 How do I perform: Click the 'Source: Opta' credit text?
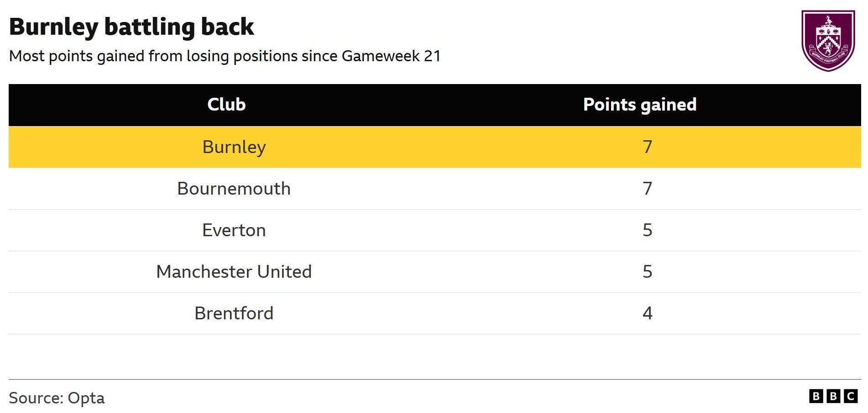(x=57, y=398)
